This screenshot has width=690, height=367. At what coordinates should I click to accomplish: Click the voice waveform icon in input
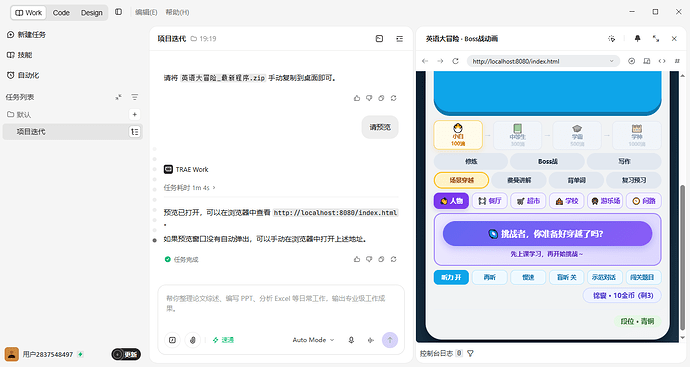tap(371, 340)
